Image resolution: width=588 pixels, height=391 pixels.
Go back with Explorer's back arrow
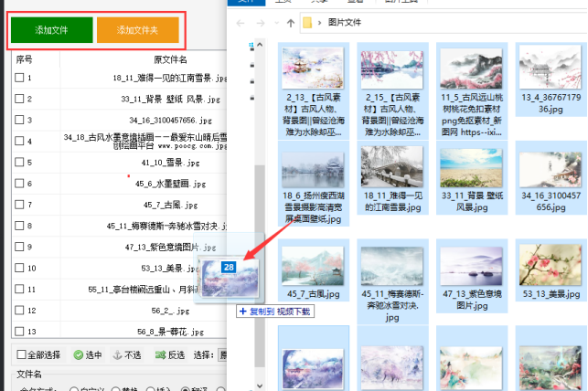[241, 23]
